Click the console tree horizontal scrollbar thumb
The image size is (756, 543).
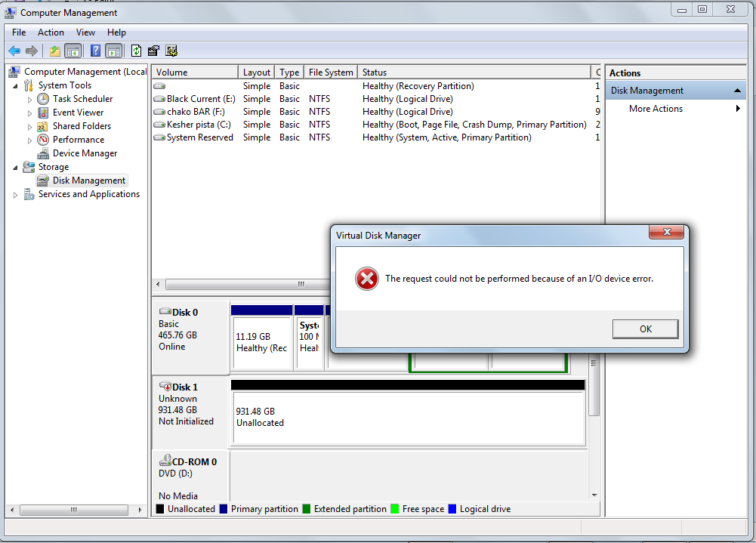(74, 510)
